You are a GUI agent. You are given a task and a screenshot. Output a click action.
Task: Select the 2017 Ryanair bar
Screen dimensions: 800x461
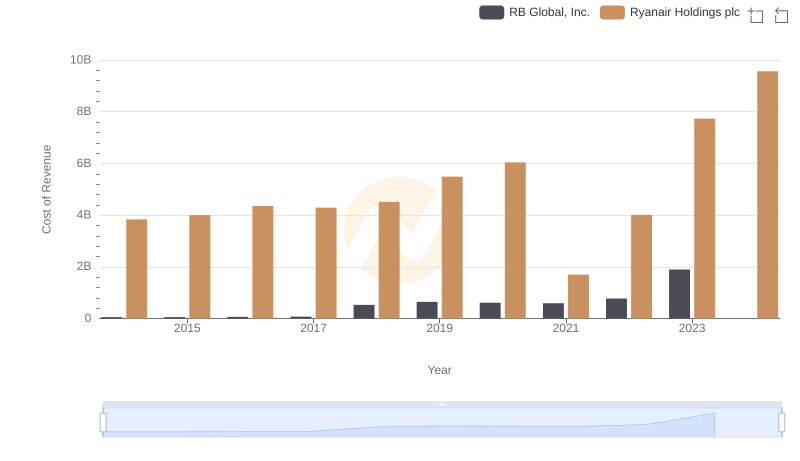click(326, 263)
